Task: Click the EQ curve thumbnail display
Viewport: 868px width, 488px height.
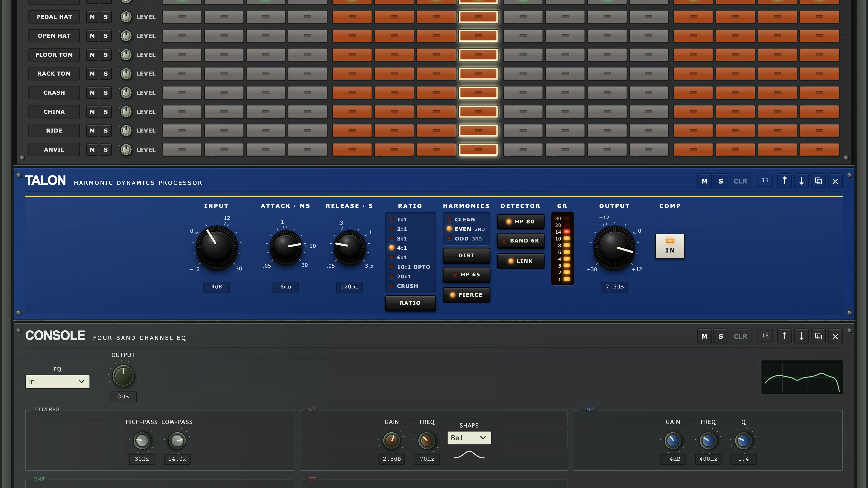Action: (x=802, y=377)
